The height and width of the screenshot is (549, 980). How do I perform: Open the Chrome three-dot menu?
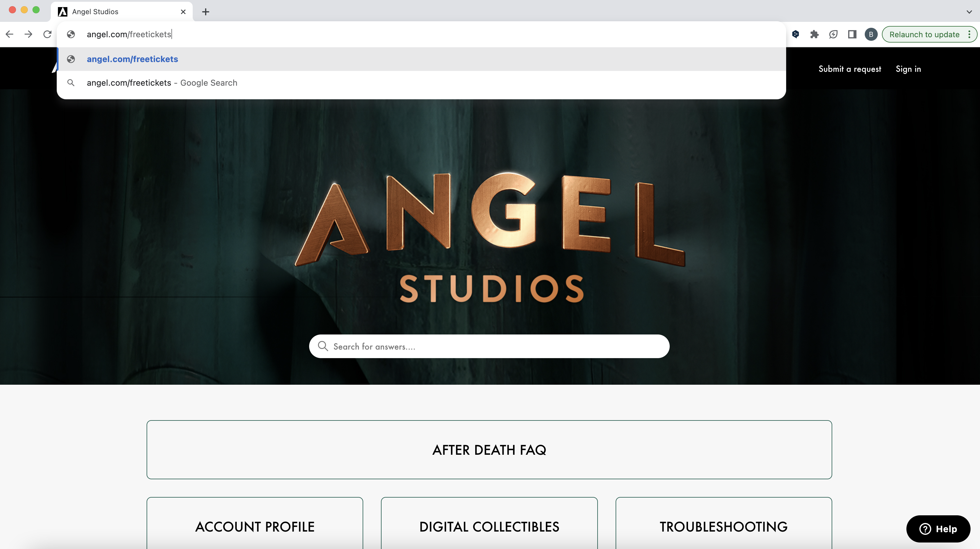click(x=969, y=34)
